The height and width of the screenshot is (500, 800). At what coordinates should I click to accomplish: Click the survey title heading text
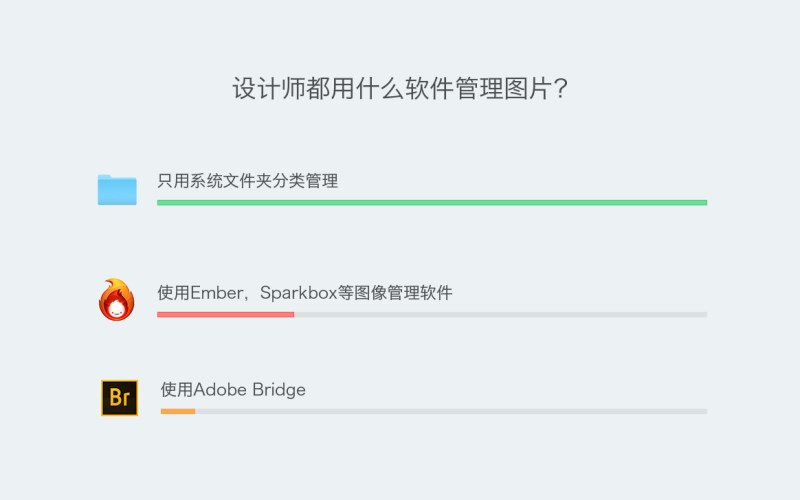pos(400,88)
